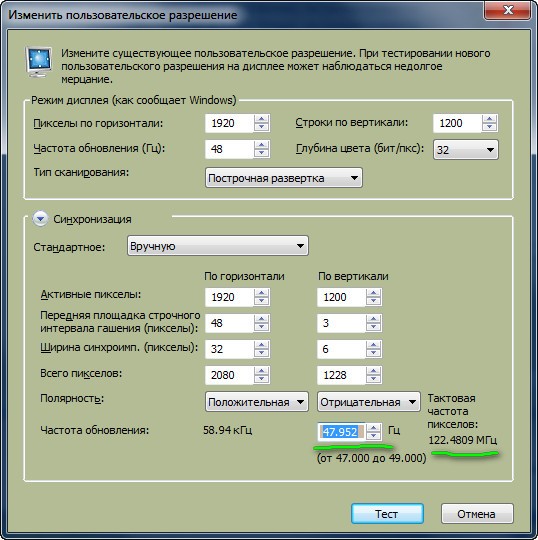This screenshot has width=538, height=540.
Task: Click Пикселы по горизонтали field 1920
Action: tap(229, 123)
